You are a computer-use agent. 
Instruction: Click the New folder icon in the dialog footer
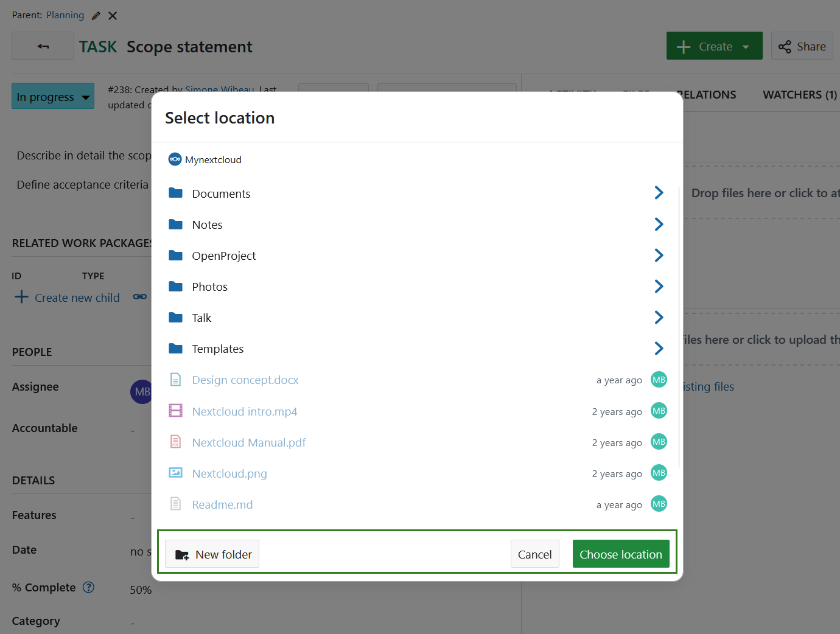tap(183, 554)
